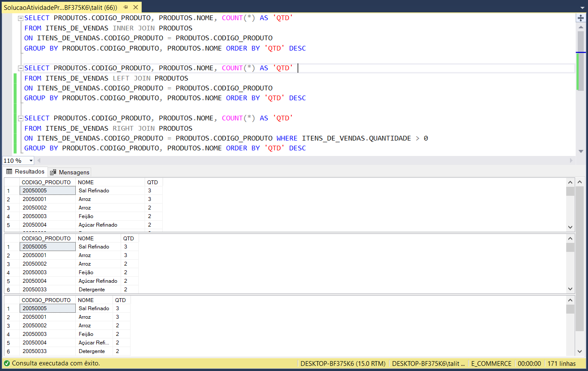This screenshot has width=588, height=371.
Task: Click the editor horizontal scrollbar left arrow
Action: click(x=39, y=161)
